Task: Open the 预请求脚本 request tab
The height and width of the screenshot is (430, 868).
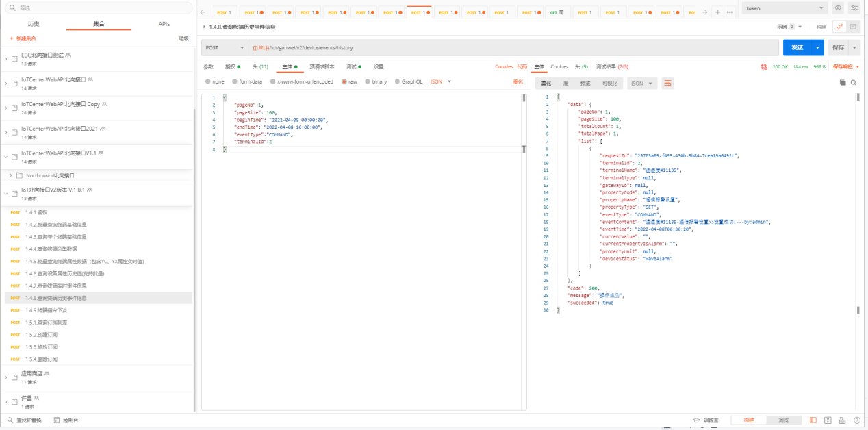Action: click(322, 67)
